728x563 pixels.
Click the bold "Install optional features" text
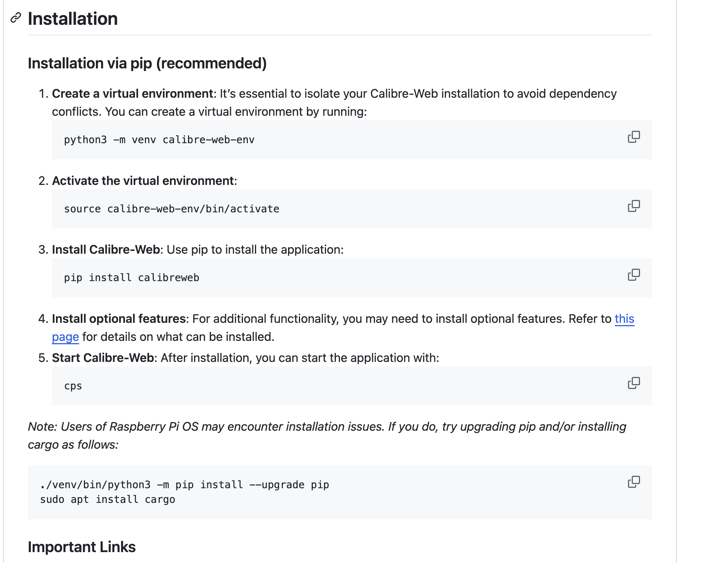click(118, 319)
